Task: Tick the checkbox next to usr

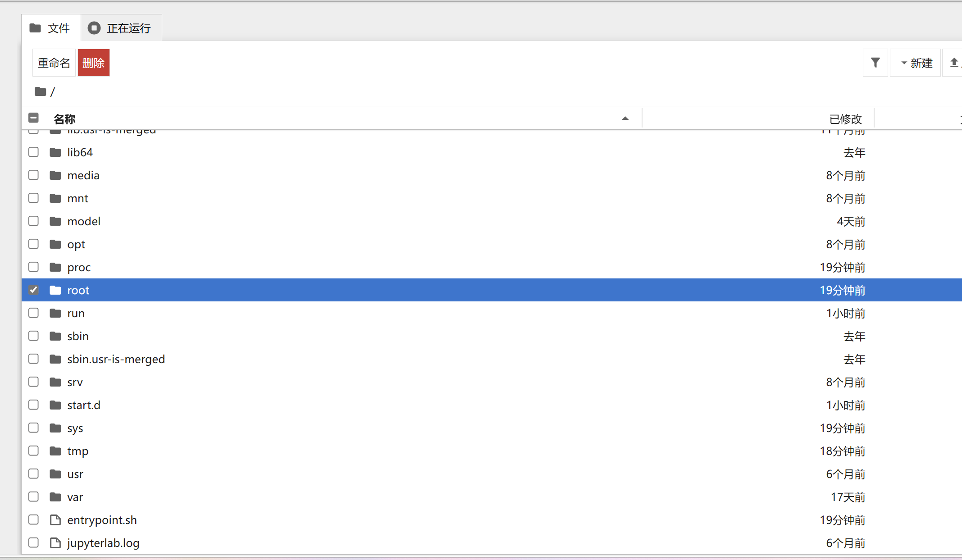Action: click(x=33, y=473)
